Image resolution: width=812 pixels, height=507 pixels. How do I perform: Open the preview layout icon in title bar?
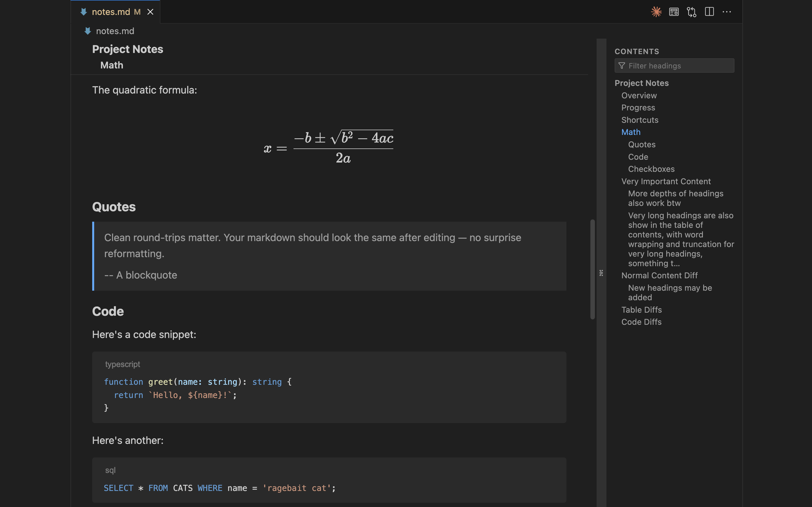(674, 12)
